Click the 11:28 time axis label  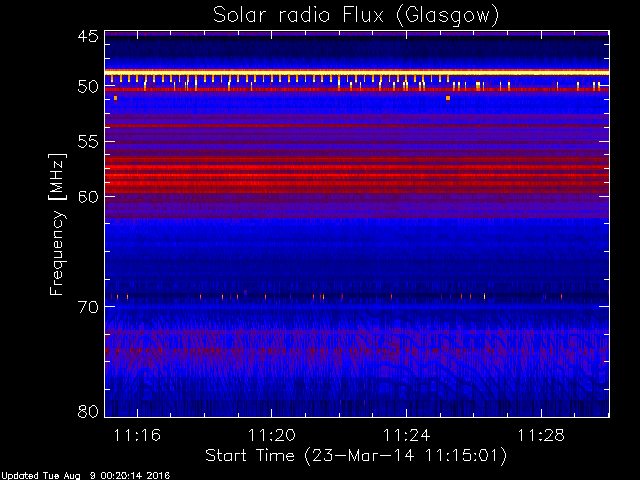coord(541,436)
